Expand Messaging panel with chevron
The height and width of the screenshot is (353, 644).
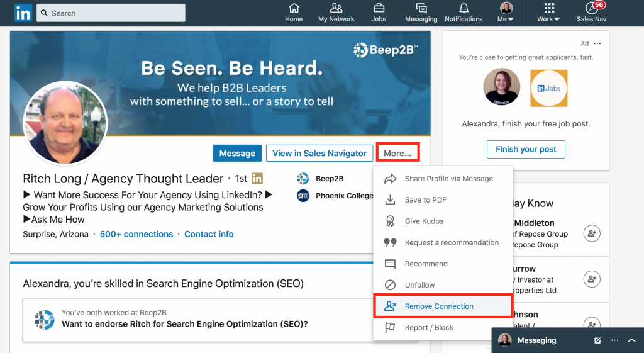pyautogui.click(x=631, y=340)
